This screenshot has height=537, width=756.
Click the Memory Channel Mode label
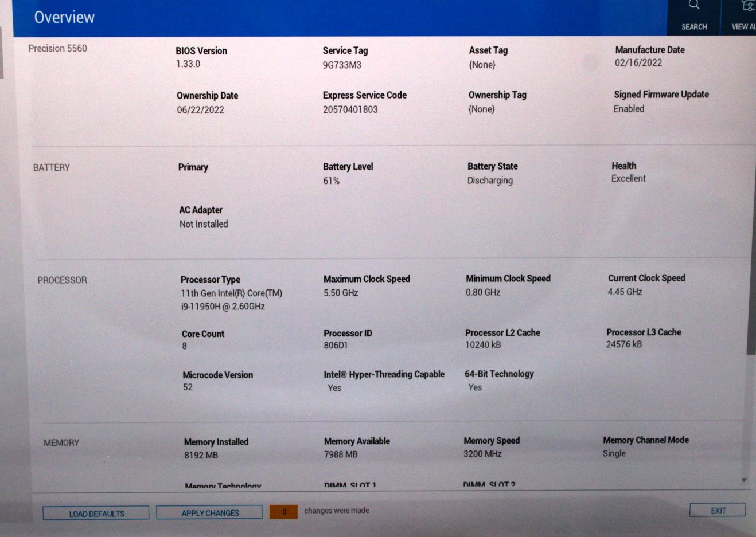point(646,440)
